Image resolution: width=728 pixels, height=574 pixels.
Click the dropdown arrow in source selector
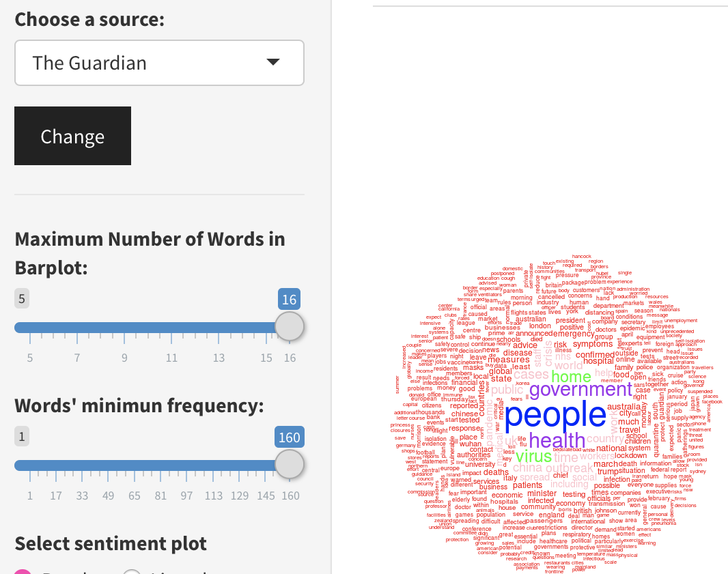pyautogui.click(x=272, y=62)
